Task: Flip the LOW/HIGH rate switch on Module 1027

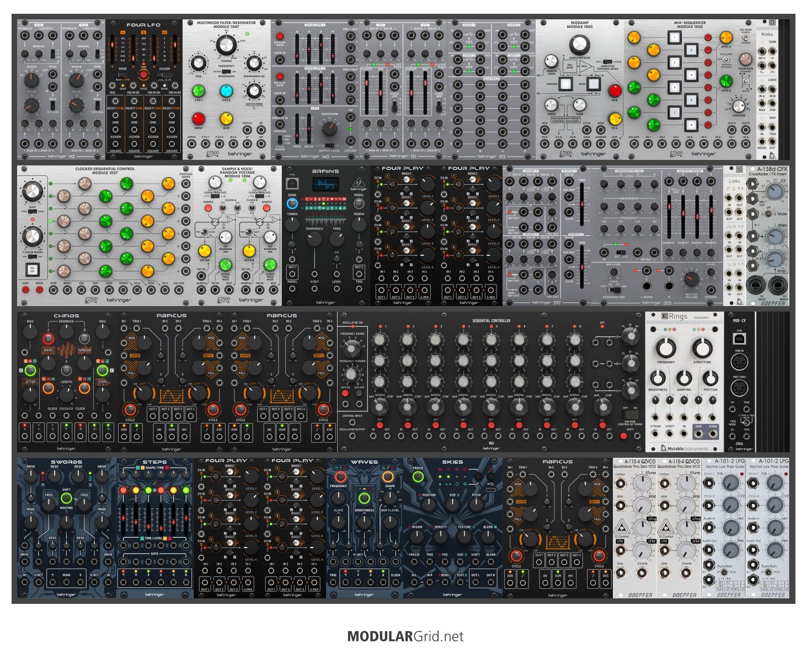Action: [33, 211]
